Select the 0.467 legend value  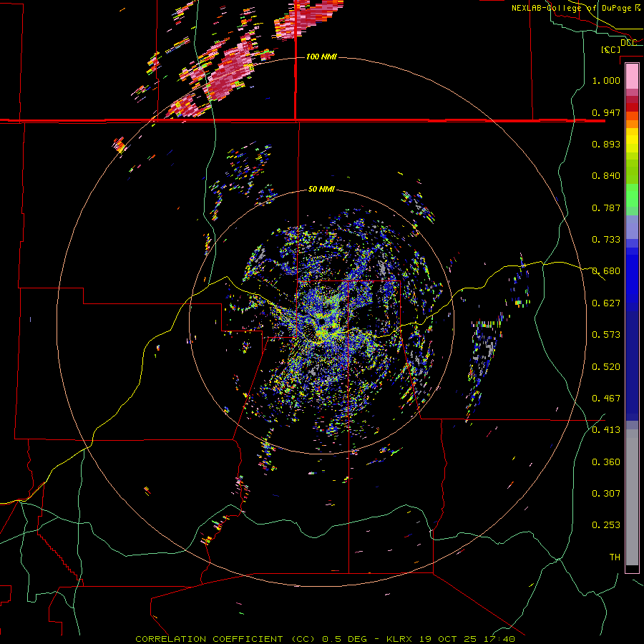[x=606, y=399]
